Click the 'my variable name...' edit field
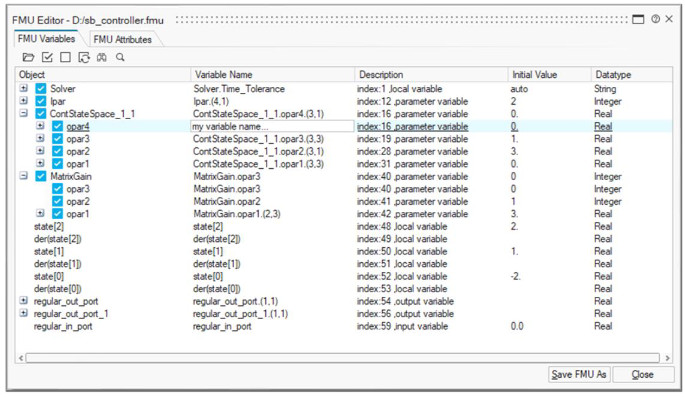 point(272,127)
